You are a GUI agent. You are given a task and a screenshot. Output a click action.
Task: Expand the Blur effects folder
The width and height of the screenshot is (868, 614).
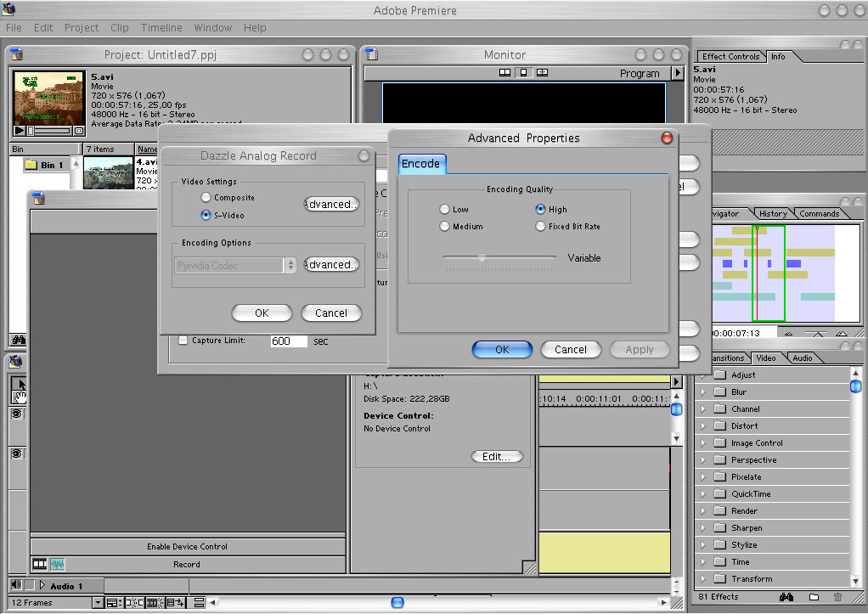703,392
